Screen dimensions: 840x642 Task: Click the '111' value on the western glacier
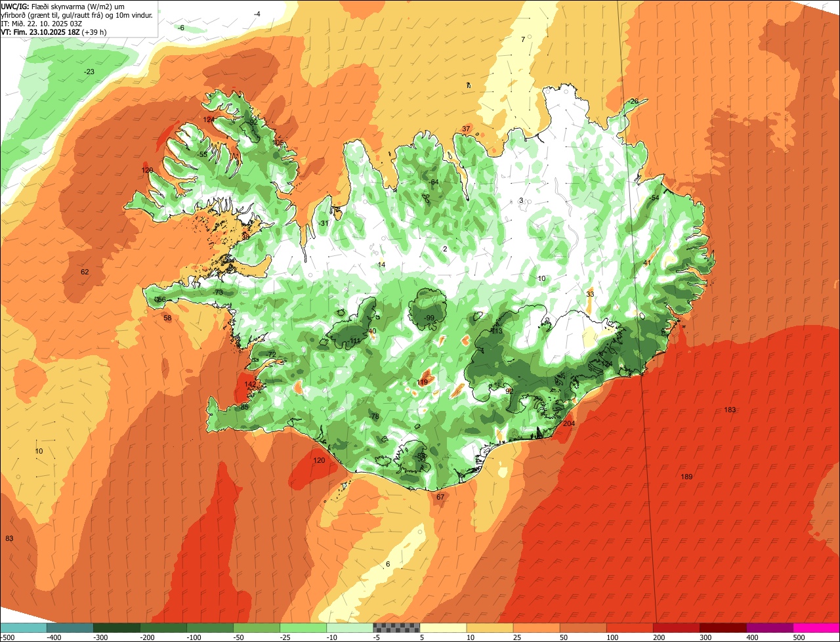pyautogui.click(x=355, y=341)
